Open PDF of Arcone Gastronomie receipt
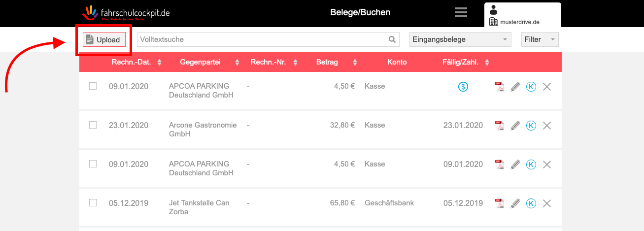 (x=499, y=126)
